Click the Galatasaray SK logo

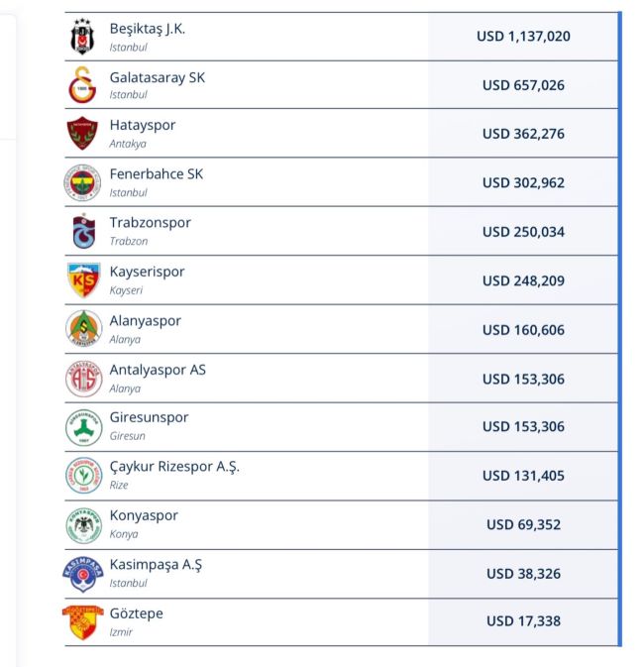[82, 85]
